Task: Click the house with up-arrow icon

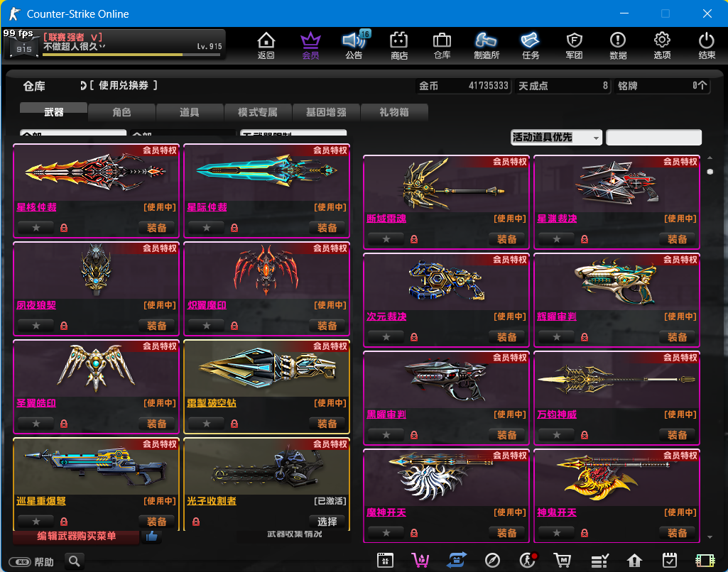Action: [x=634, y=561]
